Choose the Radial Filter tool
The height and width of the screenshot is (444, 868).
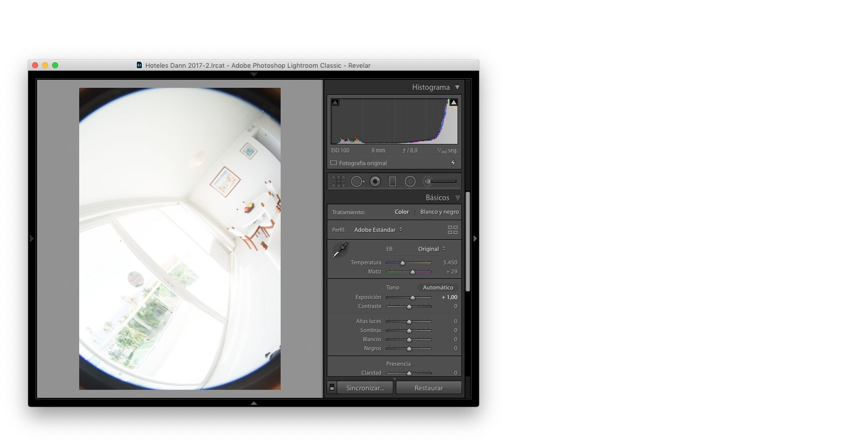pos(410,182)
